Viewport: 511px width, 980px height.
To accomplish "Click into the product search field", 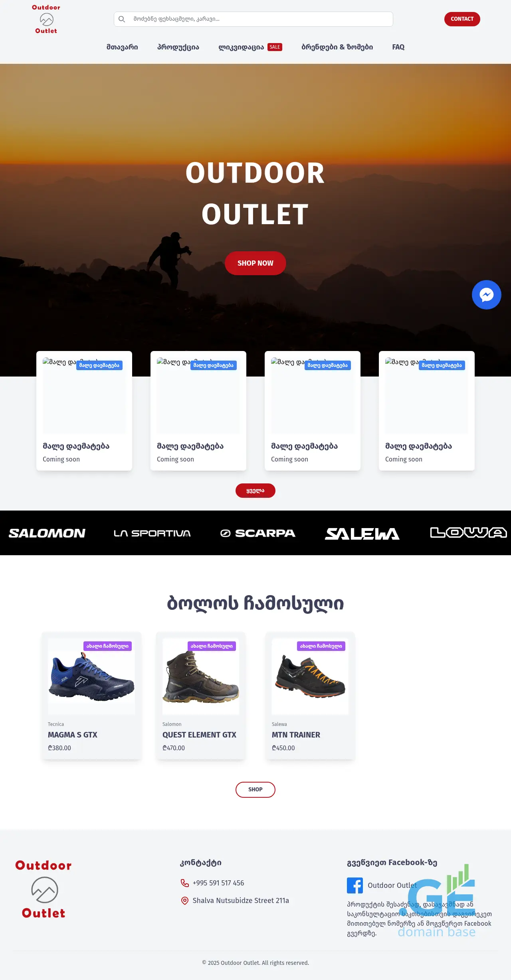I will coord(254,19).
